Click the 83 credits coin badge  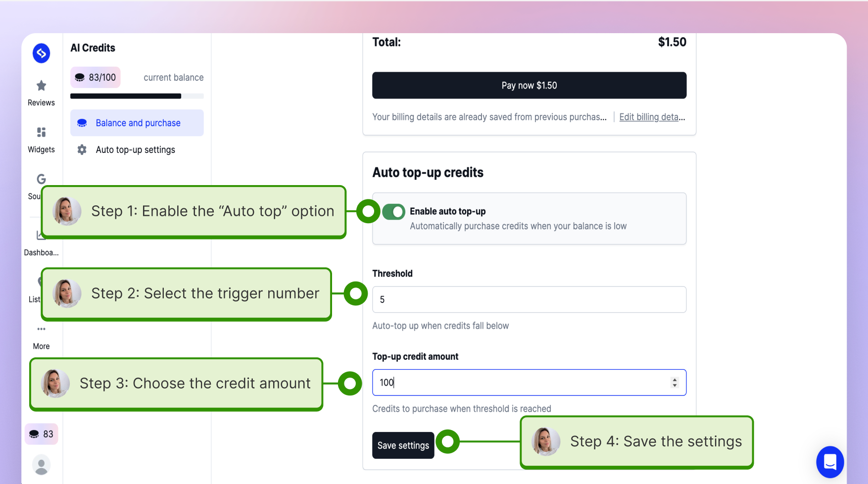(x=42, y=434)
